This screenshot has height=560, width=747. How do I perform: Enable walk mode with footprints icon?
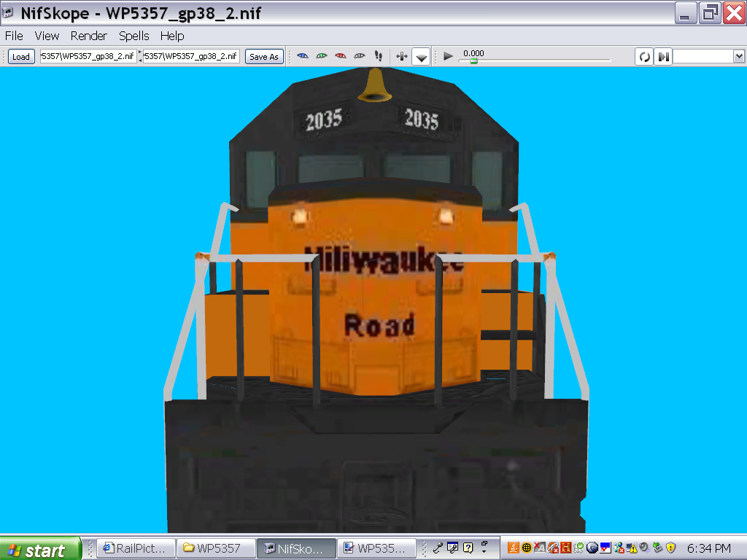pos(379,56)
